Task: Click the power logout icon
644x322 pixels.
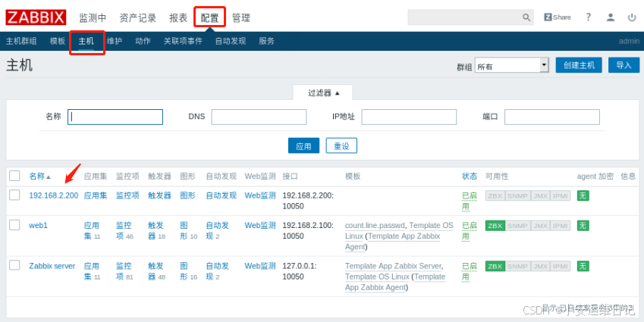Action: (632, 17)
